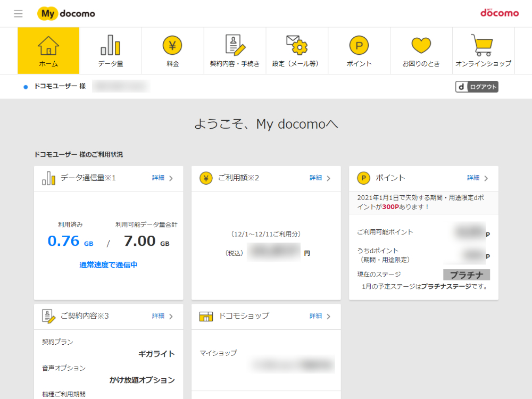Image resolution: width=532 pixels, height=399 pixels.
Task: Expand chevron arrow on ドコモショップ card
Action: pos(328,316)
